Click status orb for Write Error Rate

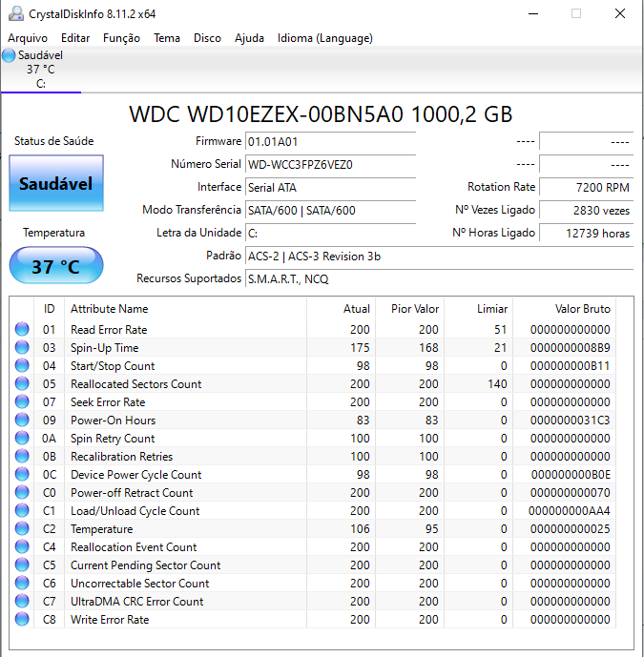(22, 619)
